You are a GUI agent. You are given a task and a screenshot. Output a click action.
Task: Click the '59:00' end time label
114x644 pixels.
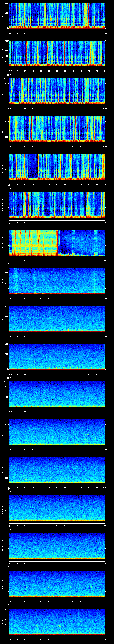pos(105,563)
